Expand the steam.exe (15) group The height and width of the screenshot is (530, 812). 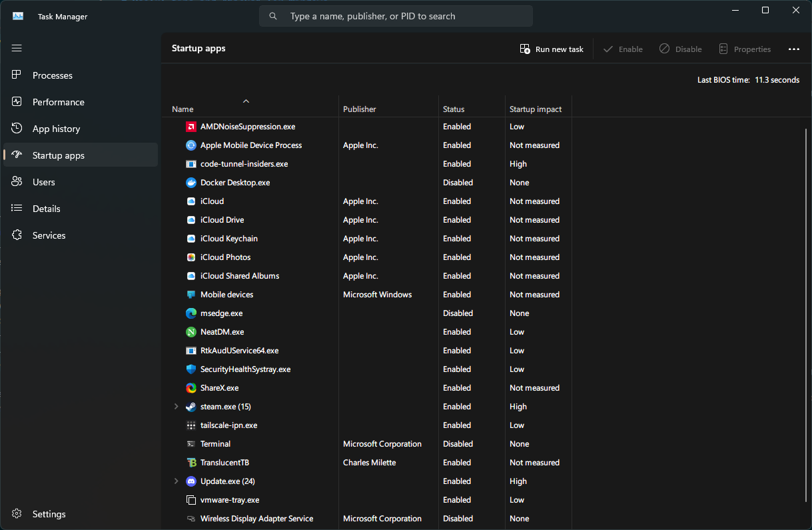tap(176, 407)
